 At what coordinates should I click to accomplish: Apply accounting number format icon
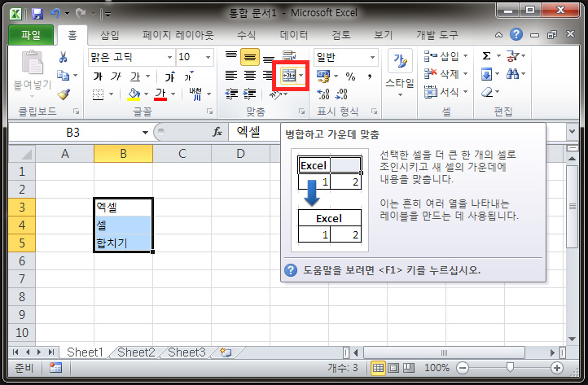[323, 76]
